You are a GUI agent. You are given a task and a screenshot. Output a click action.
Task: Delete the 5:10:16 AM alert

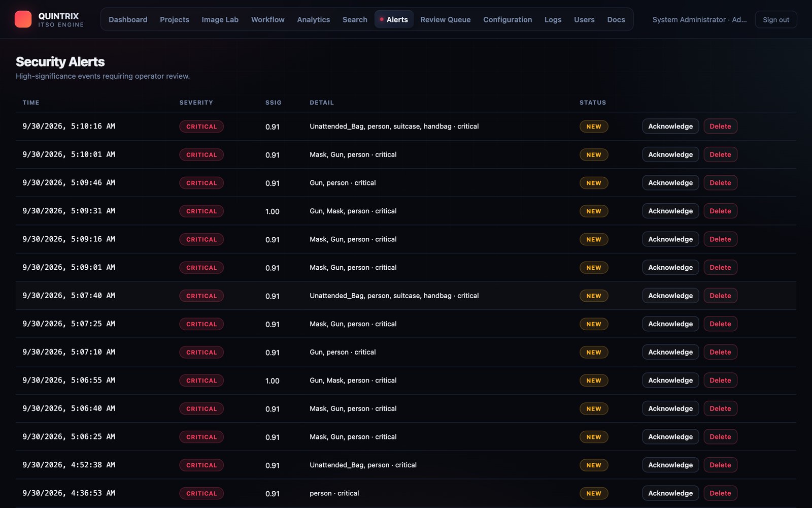[720, 126]
